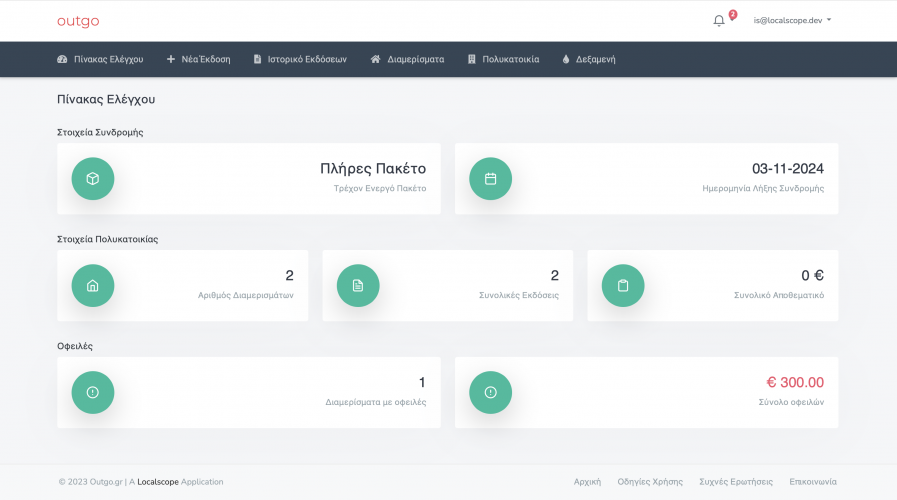This screenshot has width=897, height=500.
Task: Open Δεξαμενή menu item
Action: tap(589, 59)
